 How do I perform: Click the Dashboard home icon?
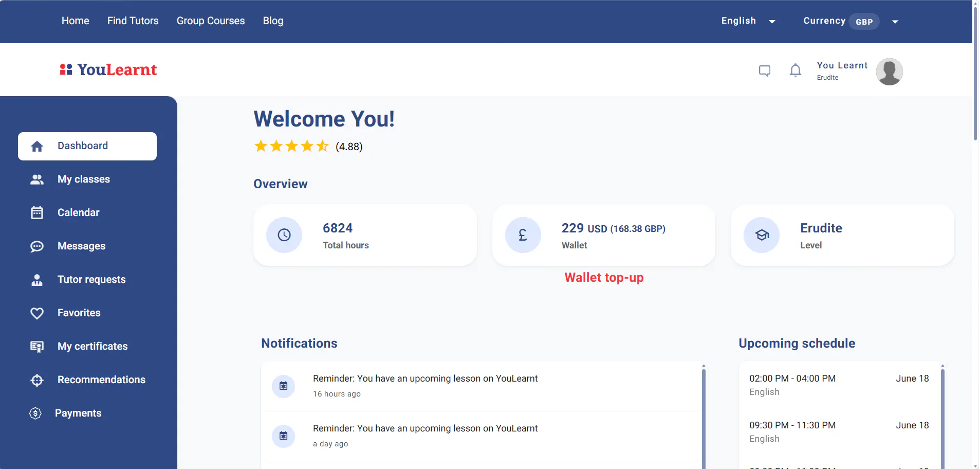point(37,147)
